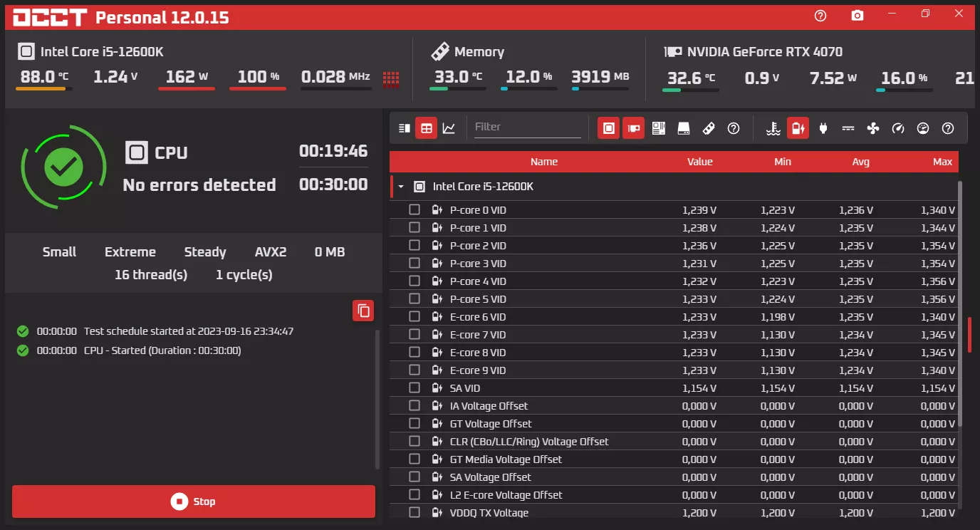Enable the power plug sensor filter
Viewport: 980px width, 530px height.
click(x=823, y=128)
